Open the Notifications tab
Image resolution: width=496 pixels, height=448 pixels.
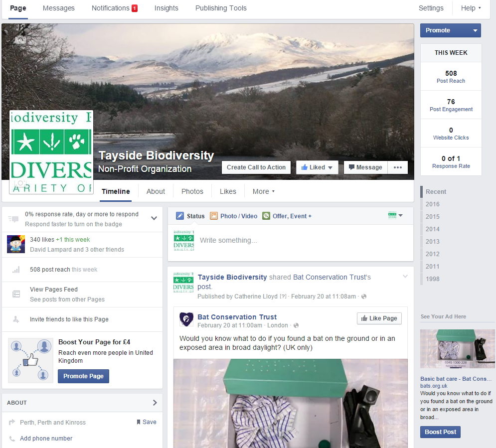pos(110,8)
